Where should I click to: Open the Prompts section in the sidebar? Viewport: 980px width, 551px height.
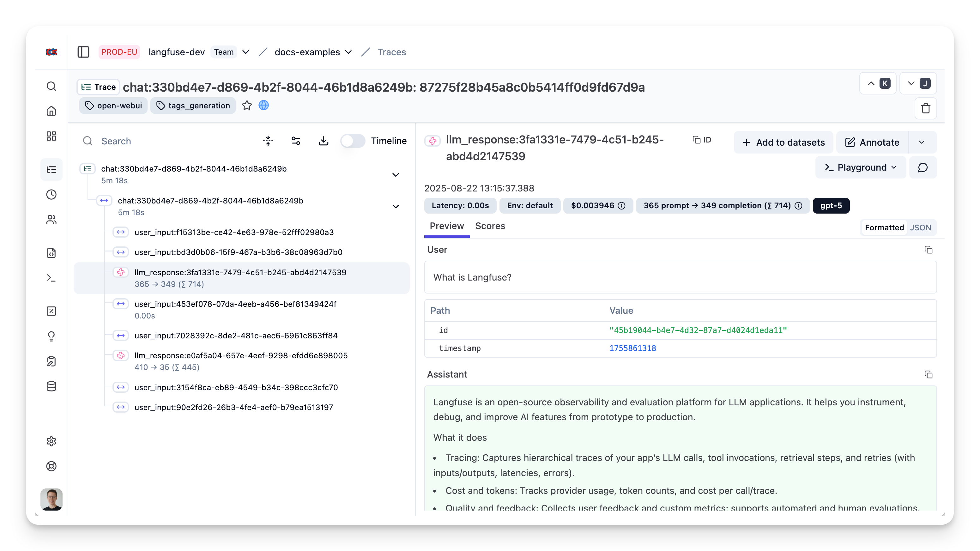click(x=51, y=253)
